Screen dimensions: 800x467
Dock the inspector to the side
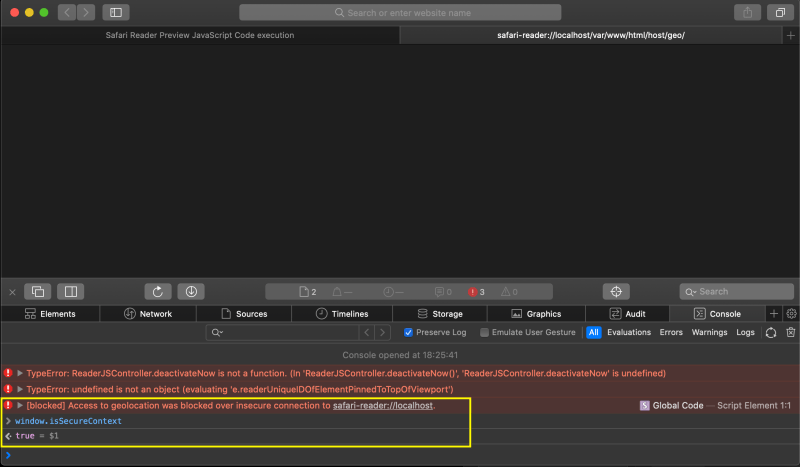point(70,291)
